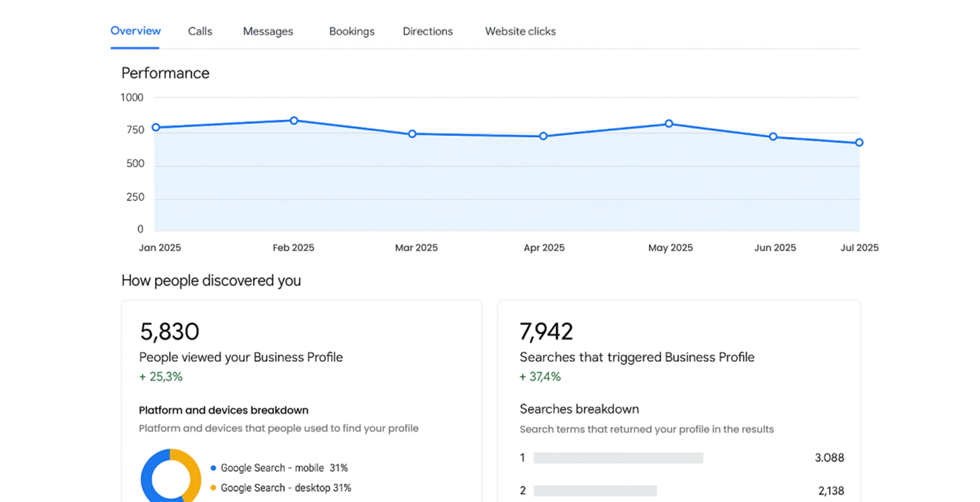
Task: Switch to the Calls tab
Action: (200, 31)
